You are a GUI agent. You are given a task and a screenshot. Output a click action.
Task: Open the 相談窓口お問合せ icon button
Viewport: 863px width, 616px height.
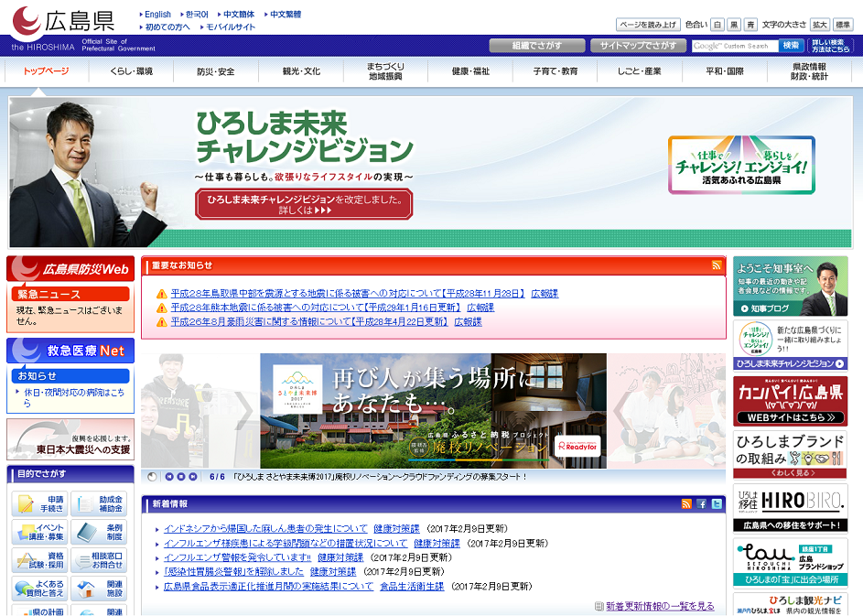pos(99,560)
